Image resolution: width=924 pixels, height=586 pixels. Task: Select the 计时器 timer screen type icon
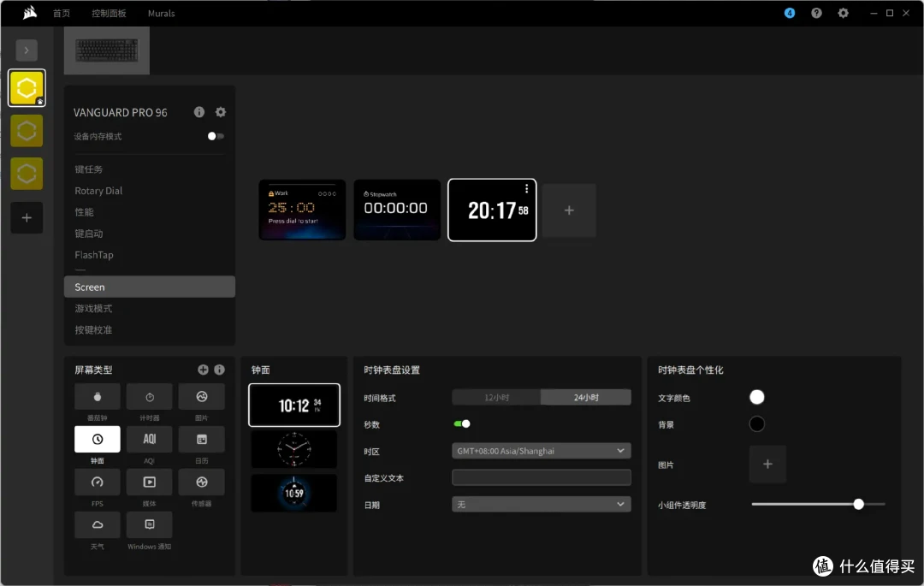(x=149, y=396)
